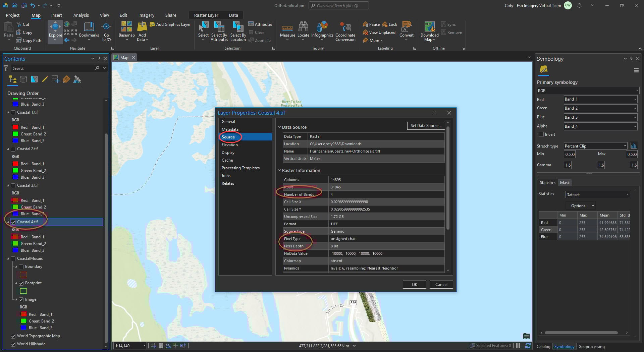The width and height of the screenshot is (644, 352).
Task: Click the Infographics icon
Action: click(x=322, y=27)
